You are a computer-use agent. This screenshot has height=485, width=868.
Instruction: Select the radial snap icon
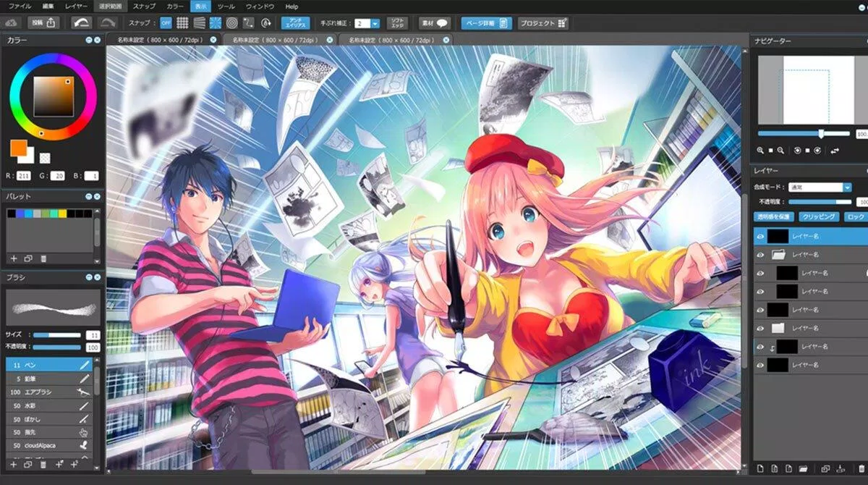pyautogui.click(x=216, y=22)
